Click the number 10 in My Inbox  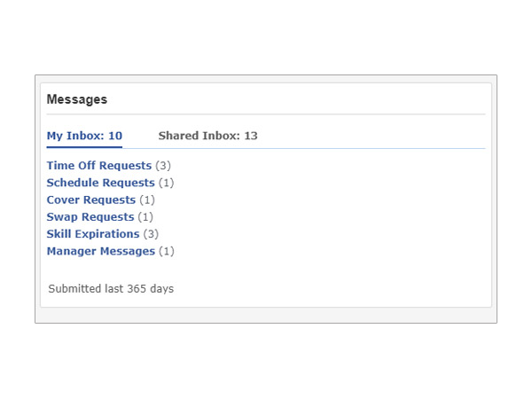(115, 136)
